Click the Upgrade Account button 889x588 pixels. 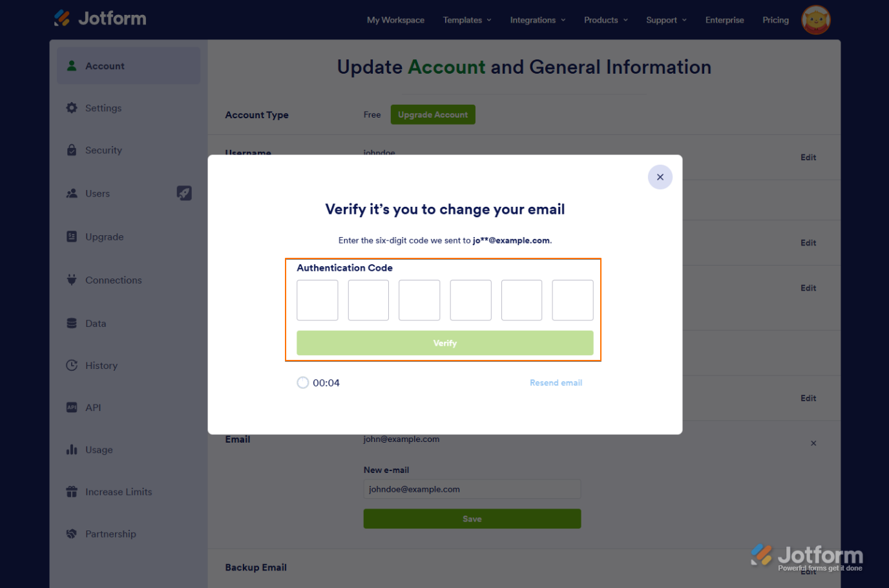(x=433, y=114)
